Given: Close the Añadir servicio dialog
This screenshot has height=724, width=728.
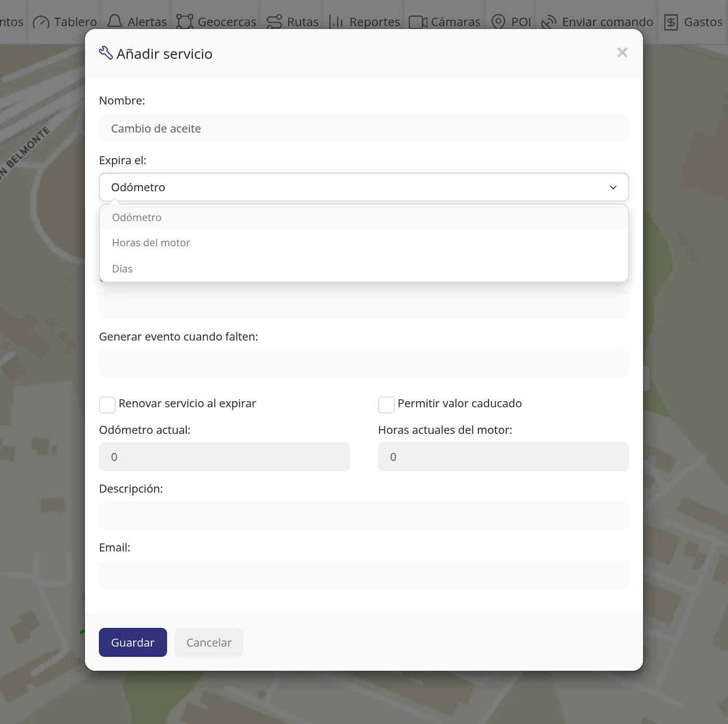Looking at the screenshot, I should (622, 52).
